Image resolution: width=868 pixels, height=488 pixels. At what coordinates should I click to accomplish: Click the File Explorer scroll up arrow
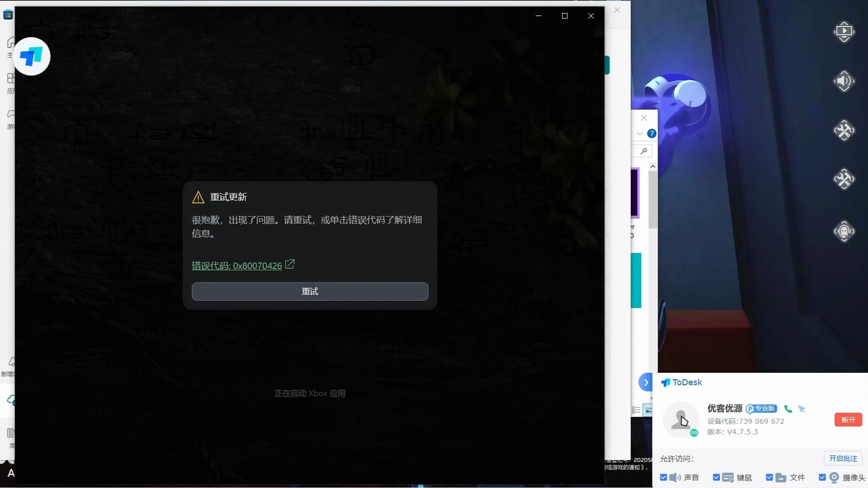(653, 166)
